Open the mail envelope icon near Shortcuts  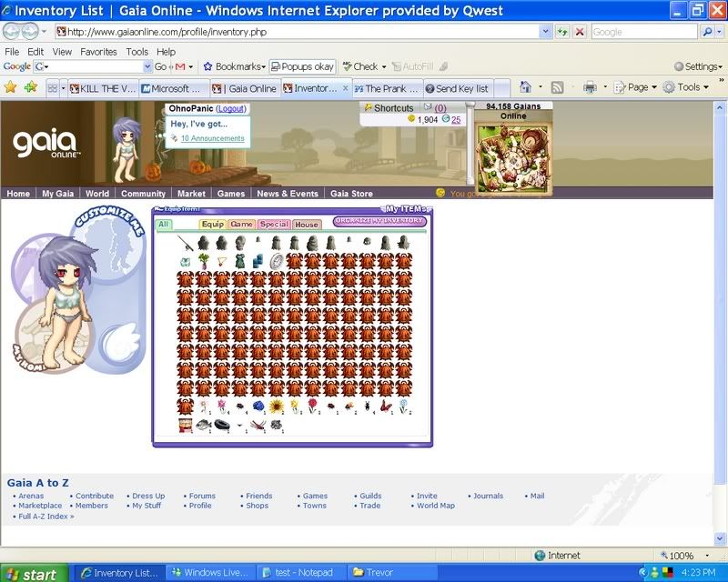coord(428,107)
